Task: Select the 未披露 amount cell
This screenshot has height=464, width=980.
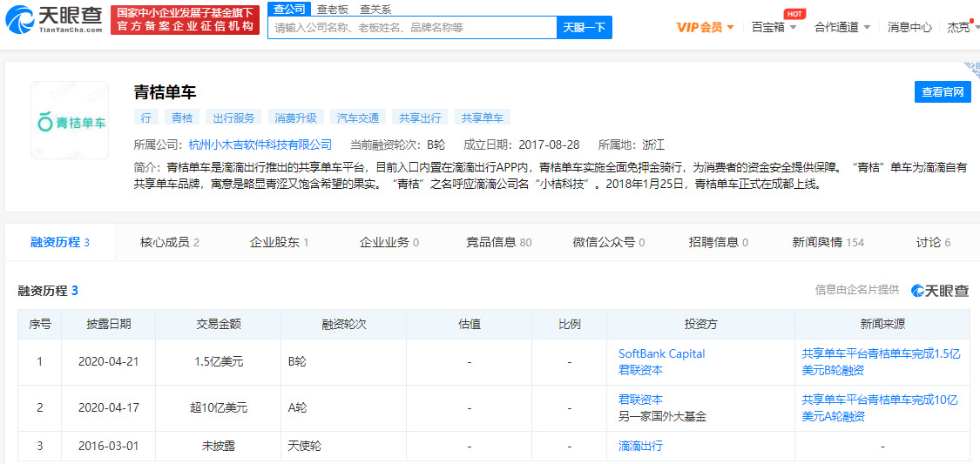Action: click(x=218, y=446)
